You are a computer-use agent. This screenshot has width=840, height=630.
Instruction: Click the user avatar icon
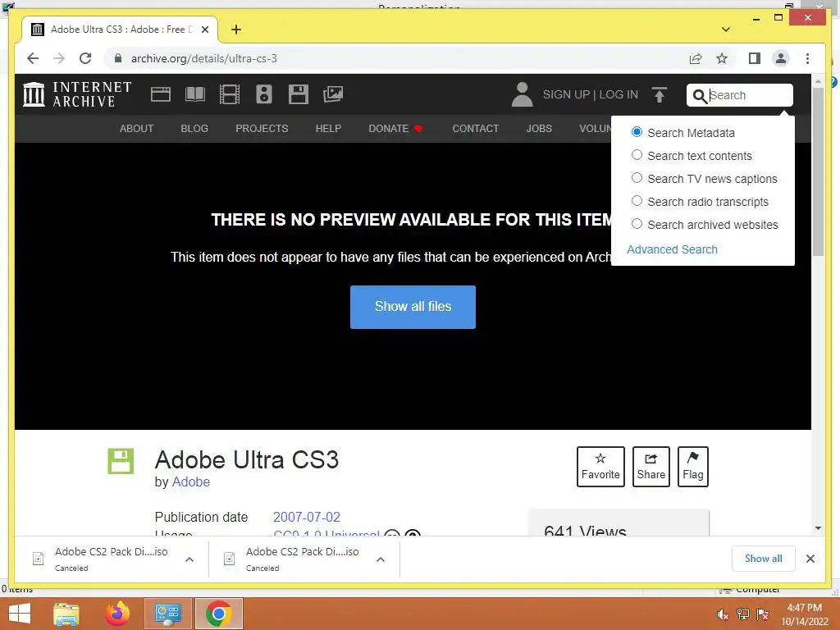[522, 94]
